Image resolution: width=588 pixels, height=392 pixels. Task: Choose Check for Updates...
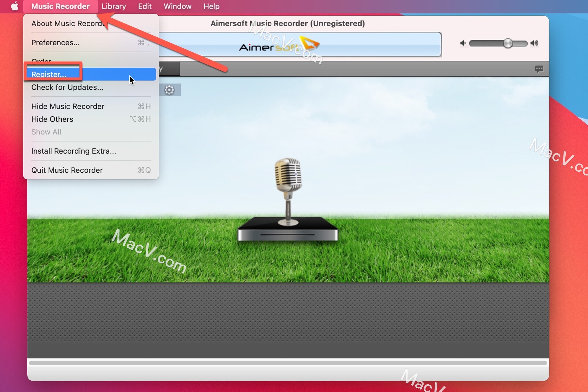click(91, 87)
